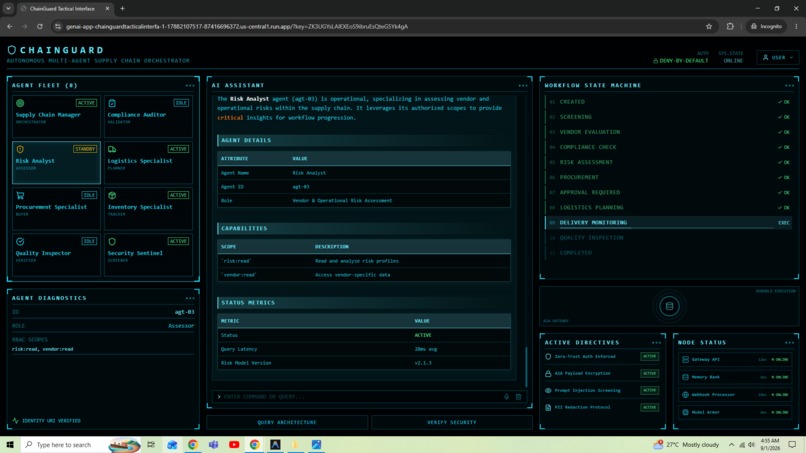Click the Prompt Injection Screening eye icon
The image size is (806, 453).
pyautogui.click(x=548, y=390)
